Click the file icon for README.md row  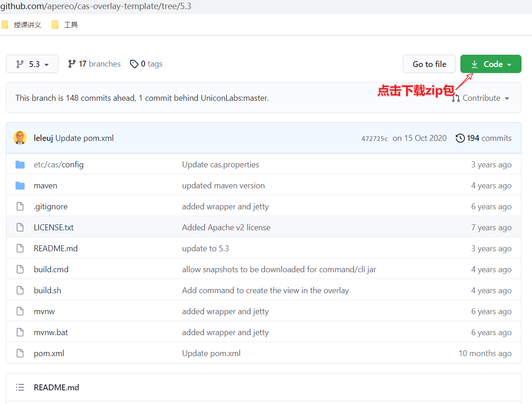coord(20,249)
